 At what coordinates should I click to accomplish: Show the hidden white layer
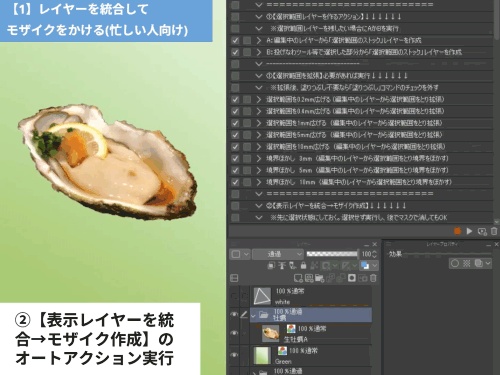click(x=234, y=296)
